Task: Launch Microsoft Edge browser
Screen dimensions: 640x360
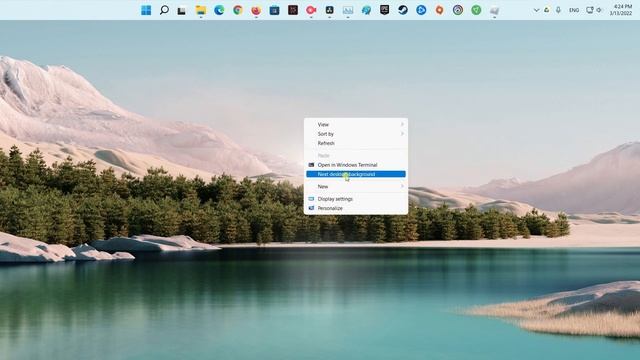Action: point(219,10)
